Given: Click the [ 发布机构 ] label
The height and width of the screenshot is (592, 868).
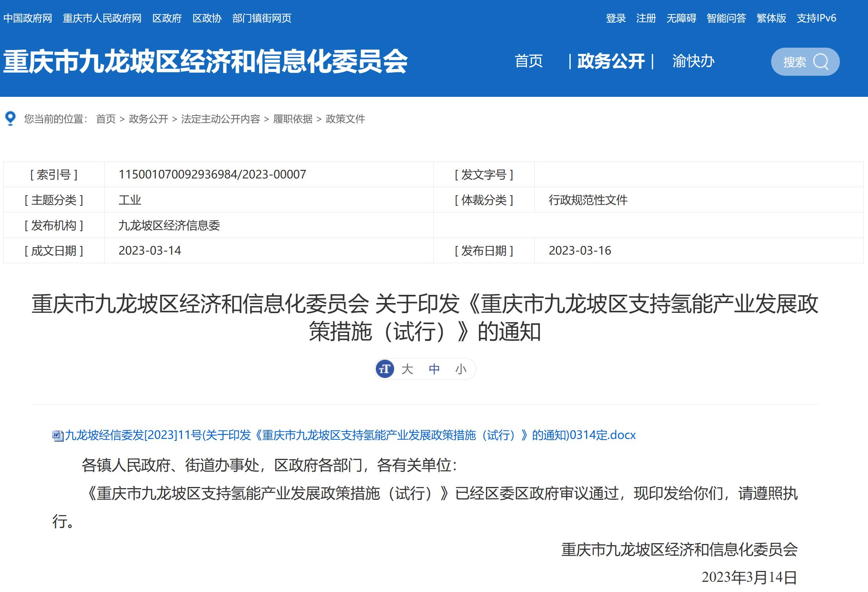Looking at the screenshot, I should (54, 225).
